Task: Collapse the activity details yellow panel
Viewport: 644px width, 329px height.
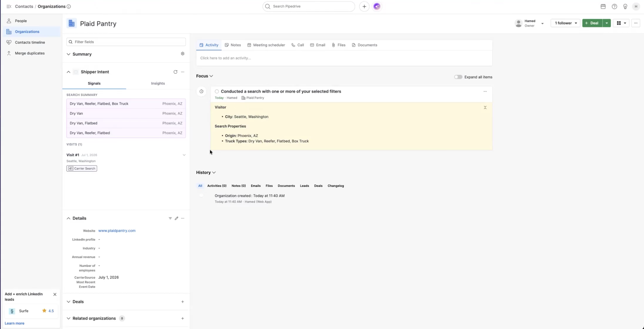Action: (x=485, y=108)
